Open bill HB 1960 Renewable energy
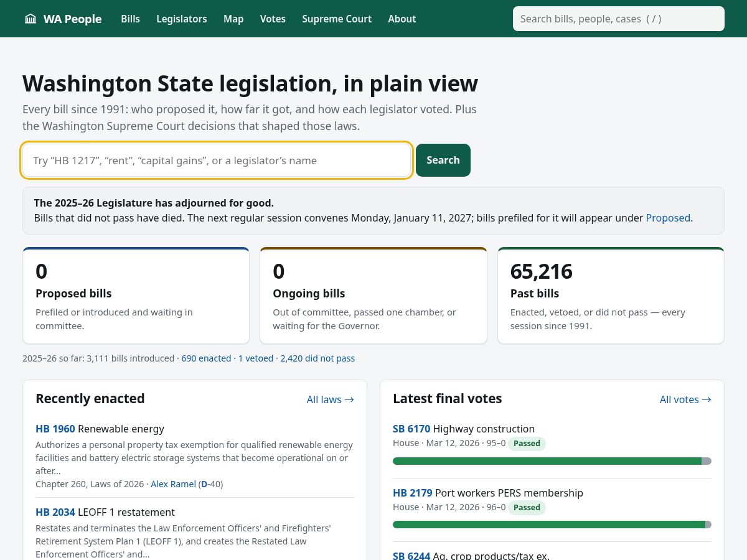Image resolution: width=747 pixels, height=560 pixels. (100, 429)
